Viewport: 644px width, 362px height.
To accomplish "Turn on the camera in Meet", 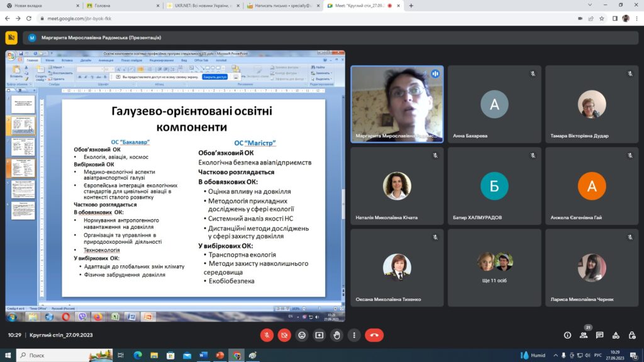I will [x=284, y=335].
